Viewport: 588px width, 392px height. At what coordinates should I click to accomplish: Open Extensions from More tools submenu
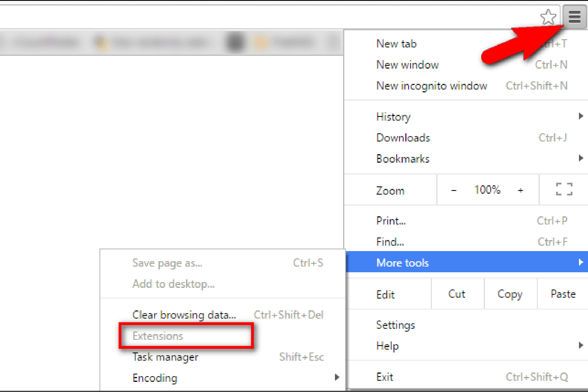223,336
